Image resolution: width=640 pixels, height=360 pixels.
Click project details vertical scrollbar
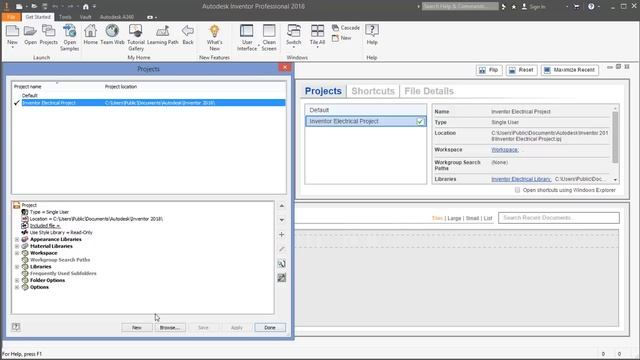coord(615,137)
